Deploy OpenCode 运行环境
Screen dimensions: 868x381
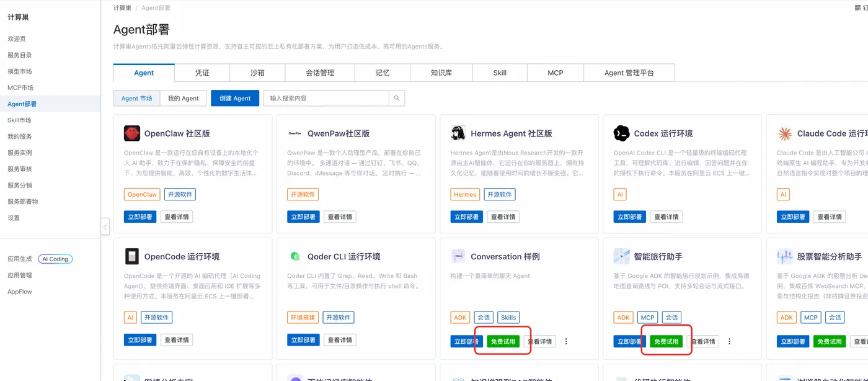(140, 339)
